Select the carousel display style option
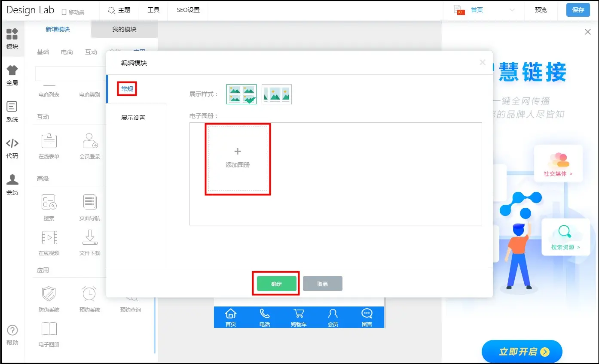 [277, 94]
